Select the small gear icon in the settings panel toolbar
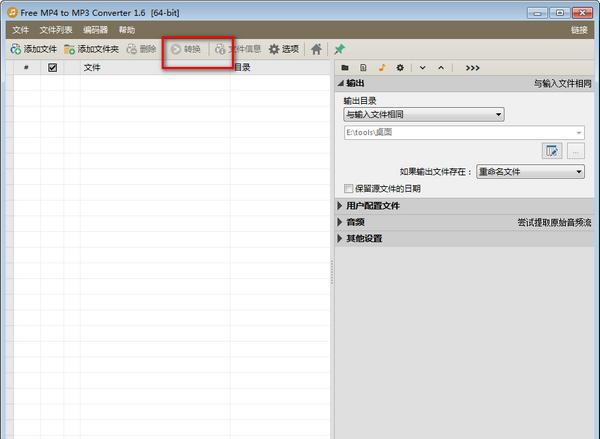Viewport: 600px width, 439px height. pos(400,68)
